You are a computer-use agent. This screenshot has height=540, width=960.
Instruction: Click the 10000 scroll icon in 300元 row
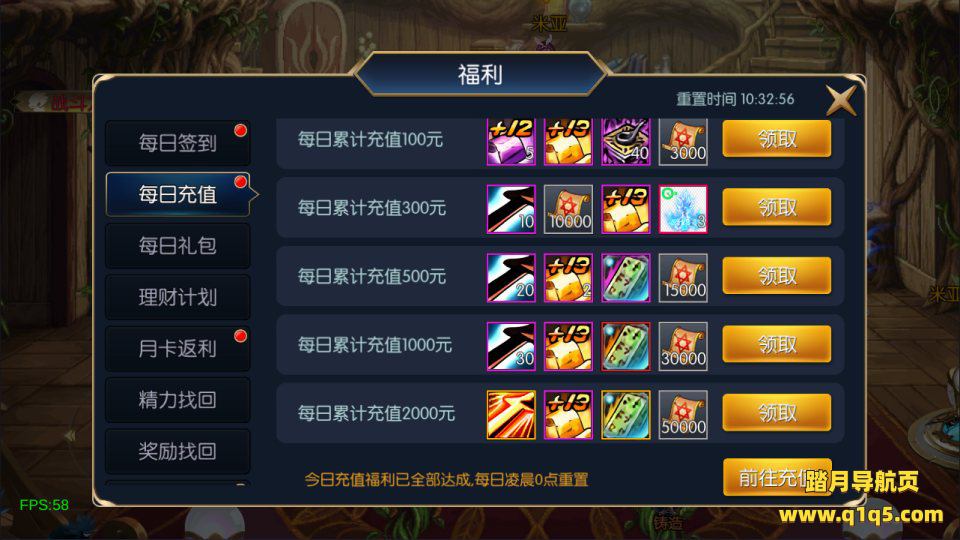tap(568, 209)
